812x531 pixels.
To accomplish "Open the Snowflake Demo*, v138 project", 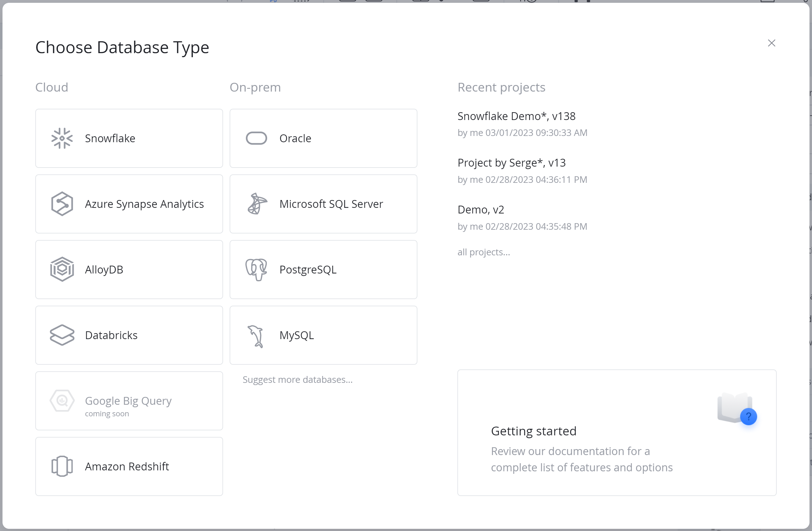I will 516,116.
